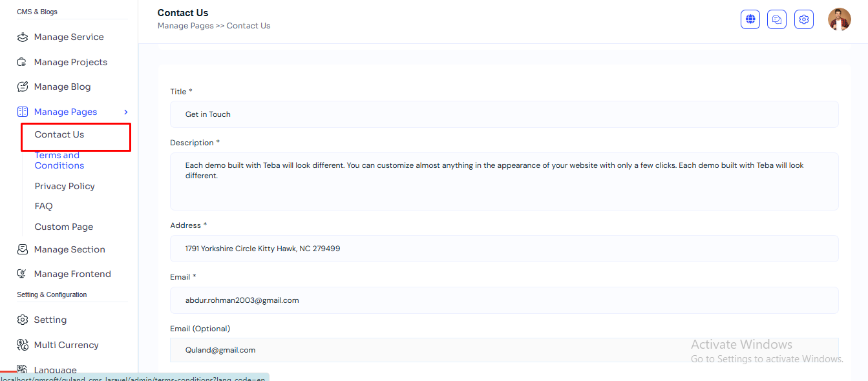Click the Manage Projects sidebar icon
The height and width of the screenshot is (381, 868).
point(23,62)
